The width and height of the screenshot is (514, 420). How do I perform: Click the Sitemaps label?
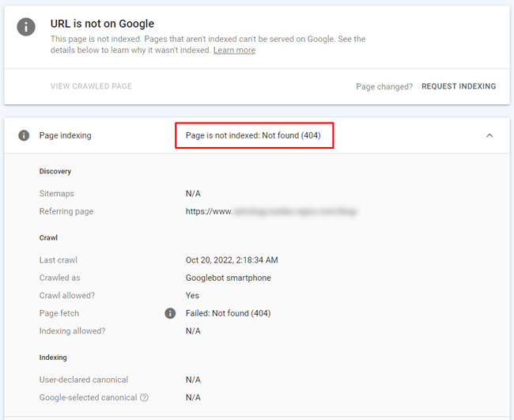click(x=57, y=194)
